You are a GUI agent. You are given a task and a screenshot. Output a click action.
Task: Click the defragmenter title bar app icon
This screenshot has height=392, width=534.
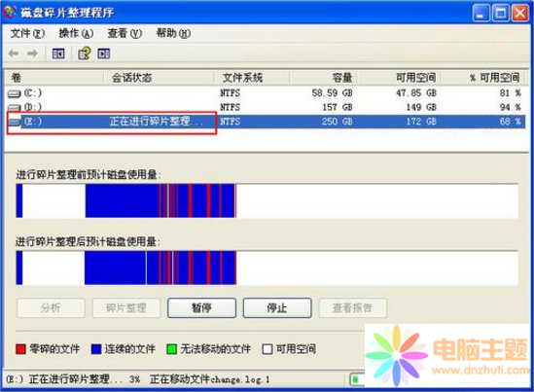[10, 12]
